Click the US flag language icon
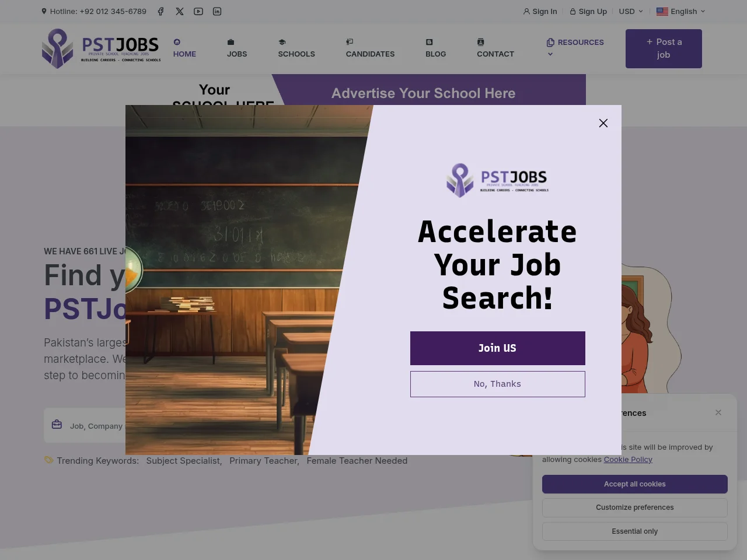The image size is (747, 560). point(662,11)
